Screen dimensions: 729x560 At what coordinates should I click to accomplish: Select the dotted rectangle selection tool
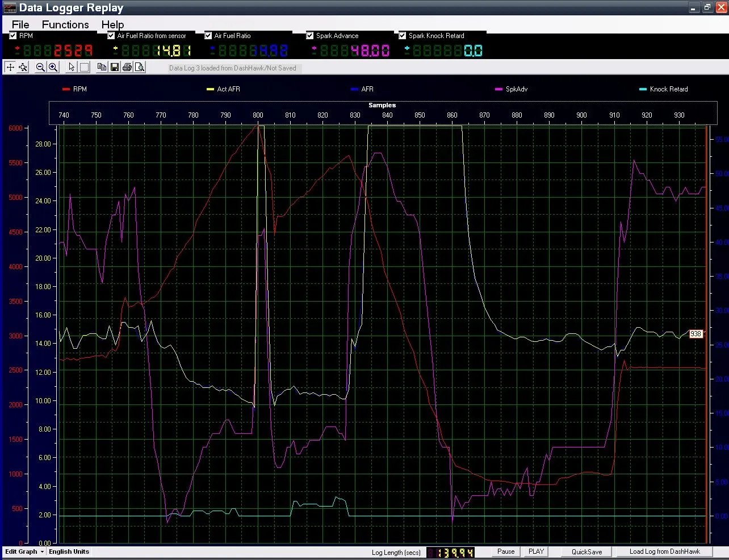point(84,67)
